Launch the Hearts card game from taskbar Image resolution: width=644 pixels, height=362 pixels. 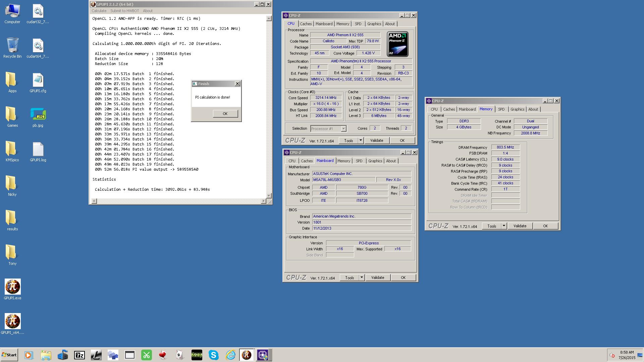point(163,355)
